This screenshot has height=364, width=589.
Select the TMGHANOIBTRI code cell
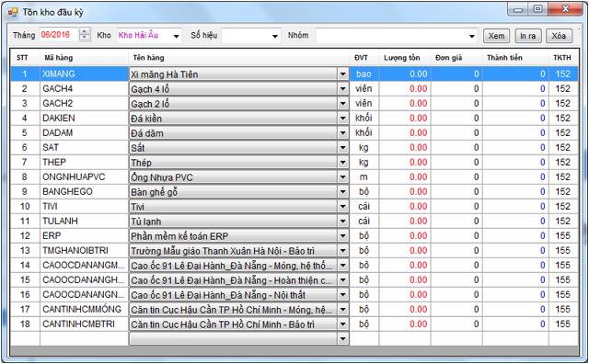point(84,250)
